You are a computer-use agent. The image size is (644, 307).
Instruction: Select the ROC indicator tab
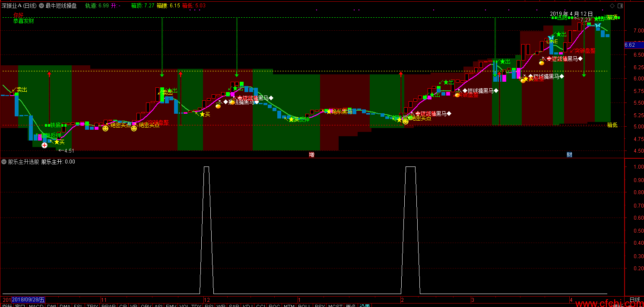click(x=274, y=305)
